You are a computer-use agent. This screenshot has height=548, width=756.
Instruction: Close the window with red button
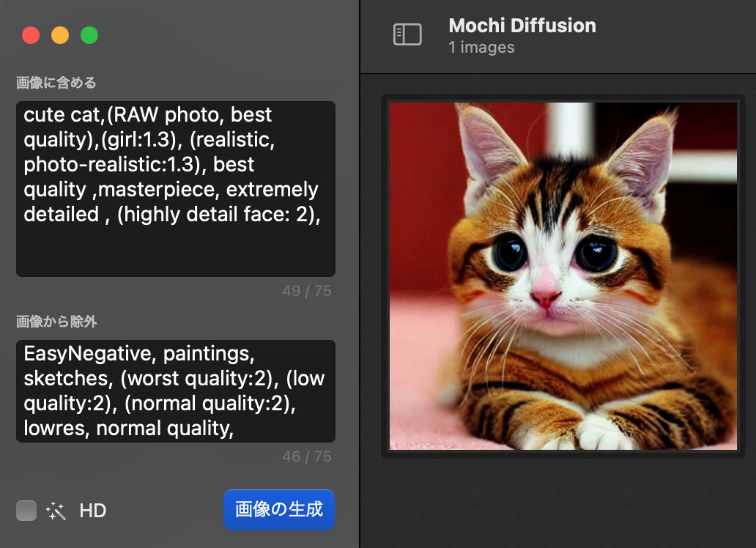[x=31, y=35]
